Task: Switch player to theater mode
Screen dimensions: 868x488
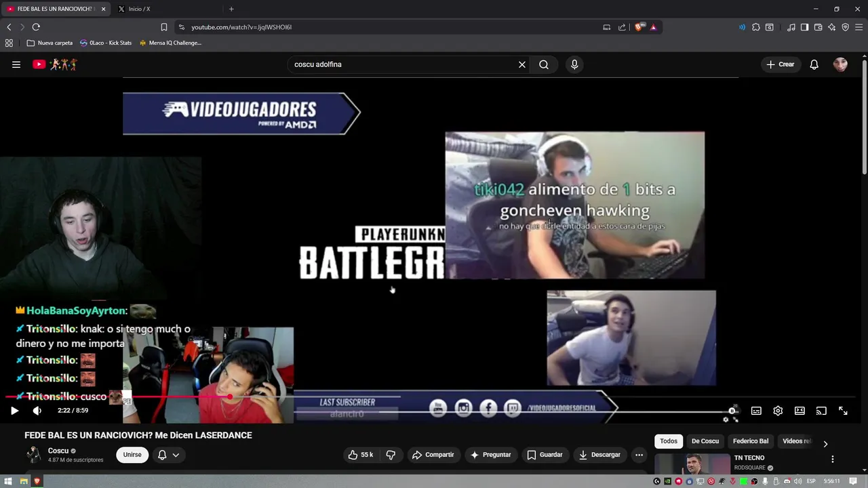Action: [x=800, y=411]
